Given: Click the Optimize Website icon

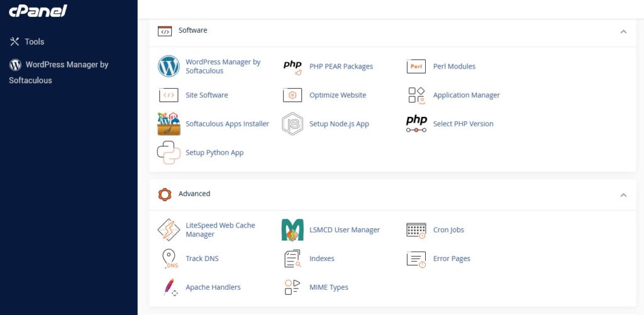Looking at the screenshot, I should pyautogui.click(x=292, y=95).
